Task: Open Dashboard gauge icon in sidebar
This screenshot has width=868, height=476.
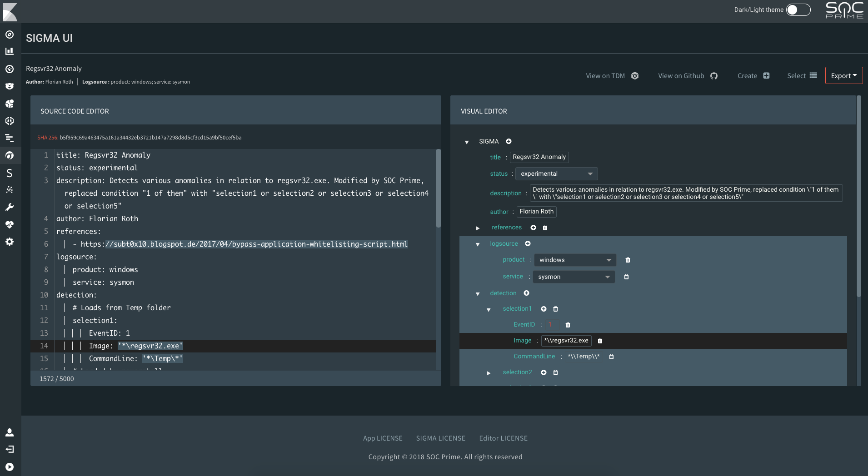Action: pyautogui.click(x=10, y=69)
